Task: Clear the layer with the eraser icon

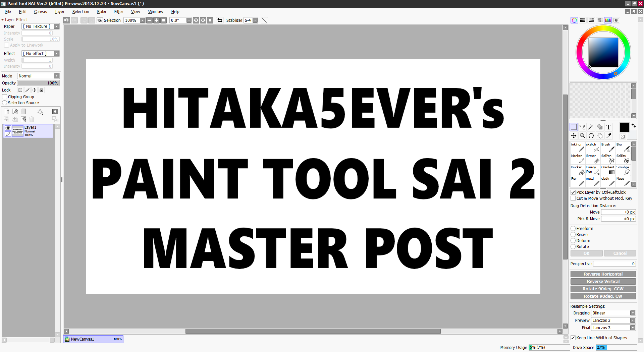Action: coord(23,119)
